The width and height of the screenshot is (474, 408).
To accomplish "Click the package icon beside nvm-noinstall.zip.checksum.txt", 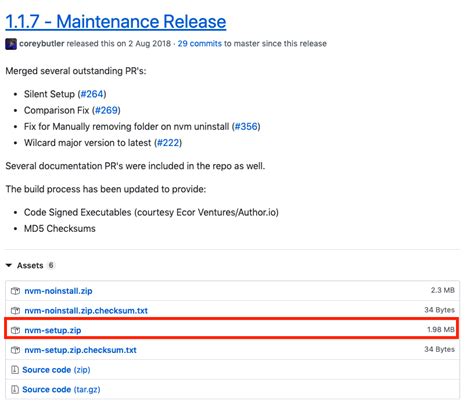I will [x=15, y=311].
